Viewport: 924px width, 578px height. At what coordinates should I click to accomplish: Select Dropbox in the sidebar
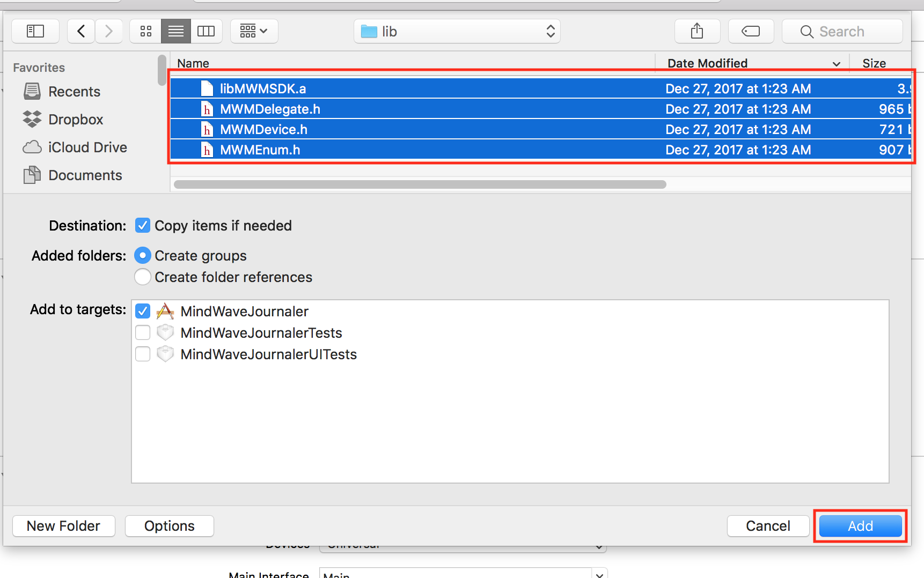click(x=75, y=119)
